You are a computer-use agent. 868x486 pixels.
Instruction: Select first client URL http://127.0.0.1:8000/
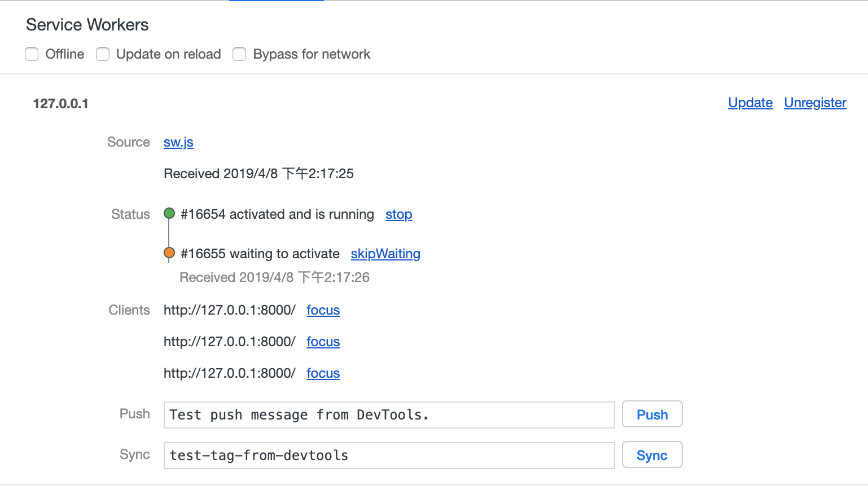[230, 310]
